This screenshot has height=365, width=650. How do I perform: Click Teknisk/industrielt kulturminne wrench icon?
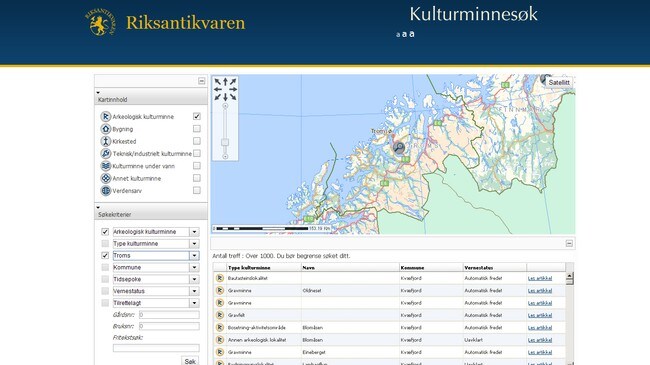[x=106, y=153]
